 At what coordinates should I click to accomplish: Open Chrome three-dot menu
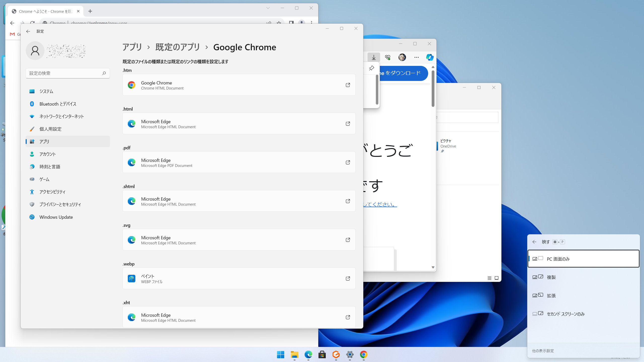[x=311, y=23]
